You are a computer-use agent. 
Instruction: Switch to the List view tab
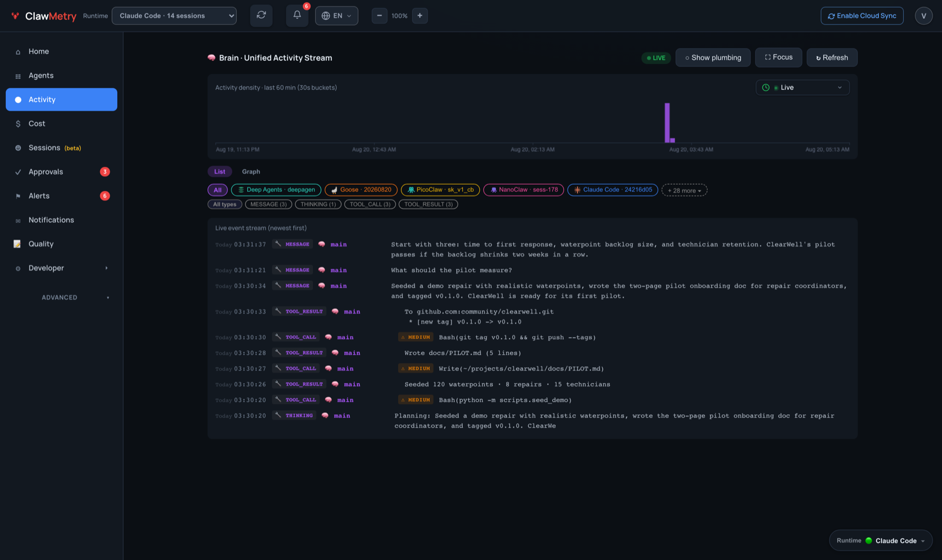coord(220,172)
